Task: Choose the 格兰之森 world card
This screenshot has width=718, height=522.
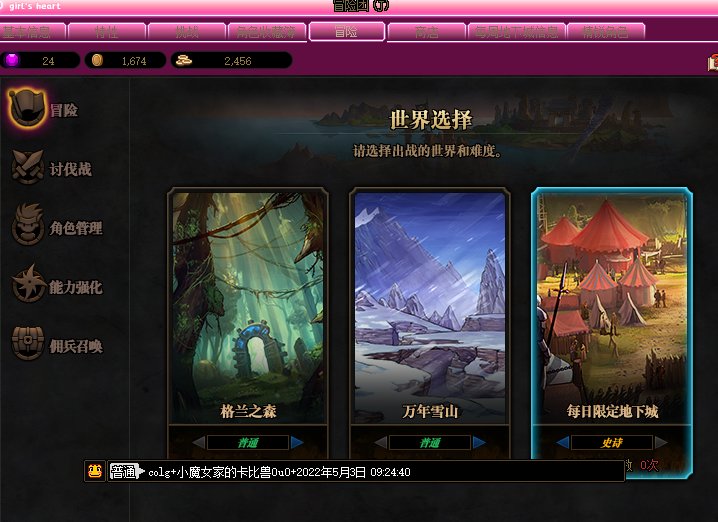Action: point(248,306)
